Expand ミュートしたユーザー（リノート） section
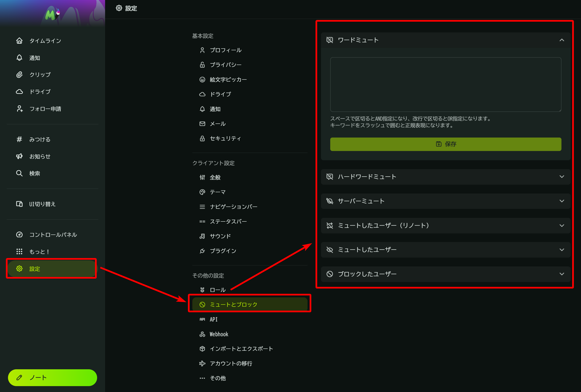581x392 pixels. (x=561, y=225)
